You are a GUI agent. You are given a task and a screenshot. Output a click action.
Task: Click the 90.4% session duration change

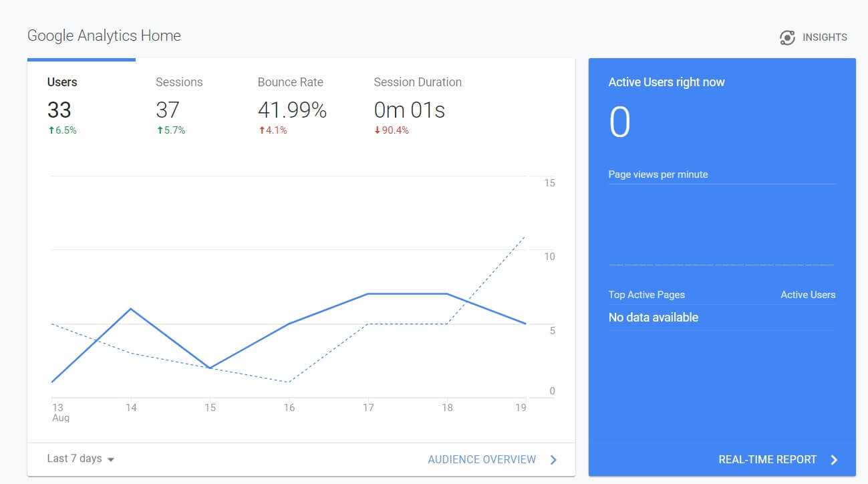coord(392,130)
